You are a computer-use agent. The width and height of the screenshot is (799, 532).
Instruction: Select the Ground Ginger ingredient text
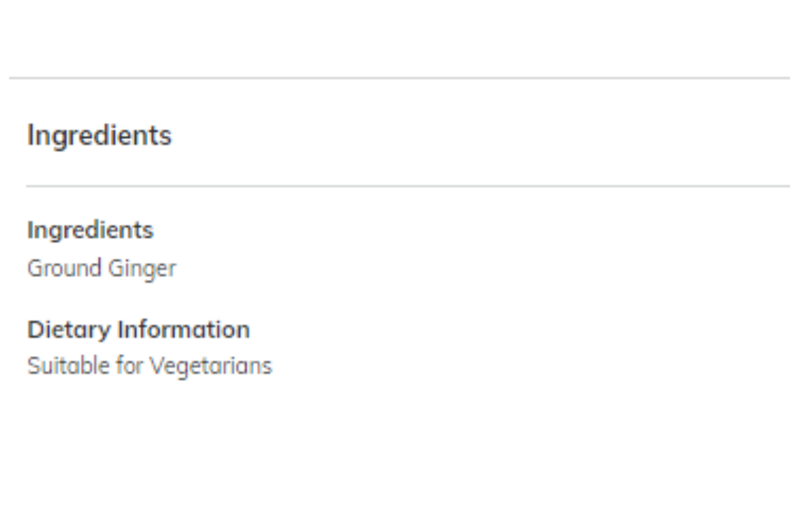pyautogui.click(x=102, y=269)
